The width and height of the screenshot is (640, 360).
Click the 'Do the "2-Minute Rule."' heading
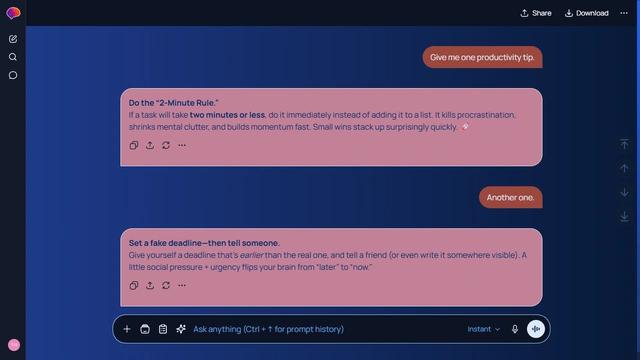(x=173, y=103)
